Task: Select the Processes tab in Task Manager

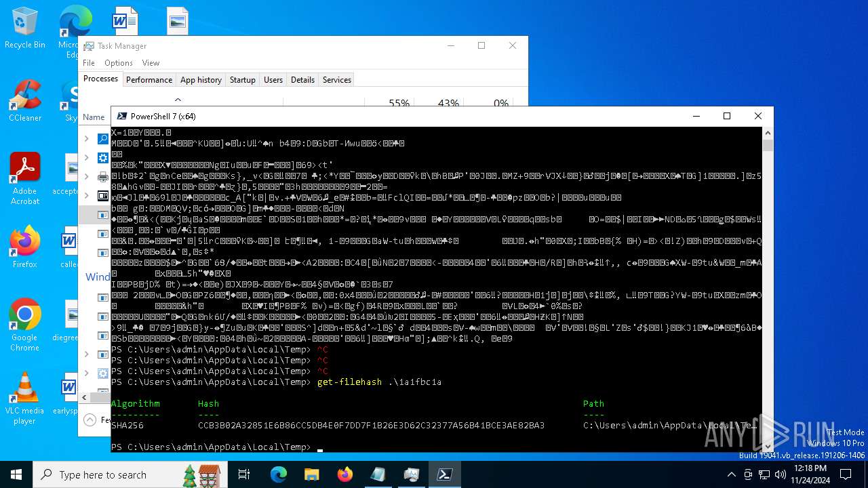Action: (x=100, y=79)
